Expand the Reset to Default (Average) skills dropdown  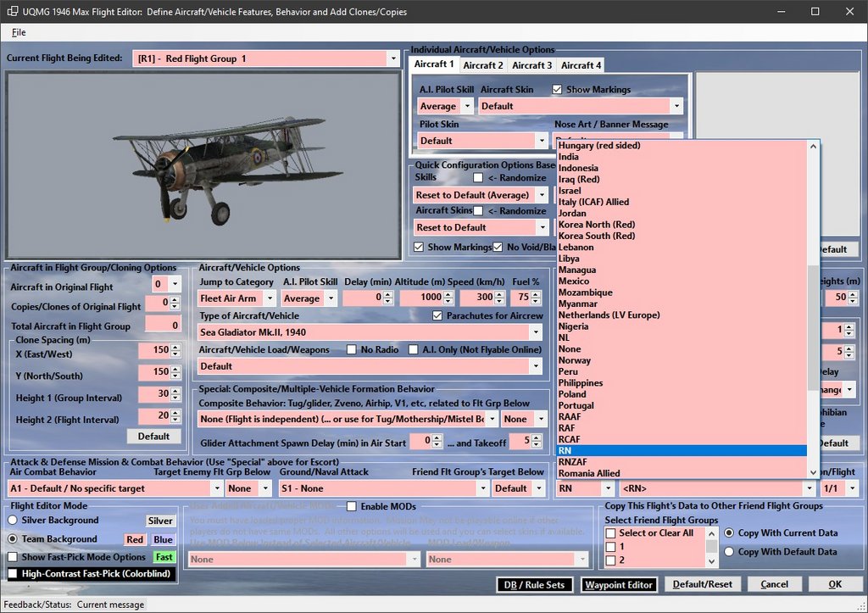542,195
